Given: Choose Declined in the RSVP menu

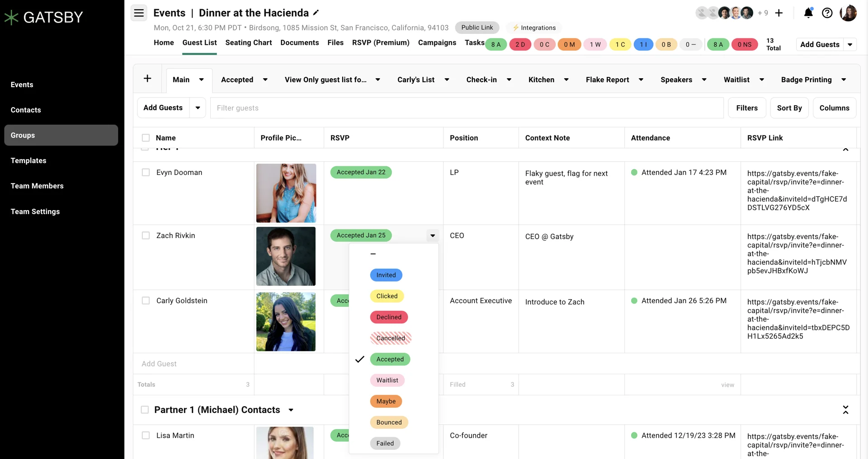Looking at the screenshot, I should point(389,317).
